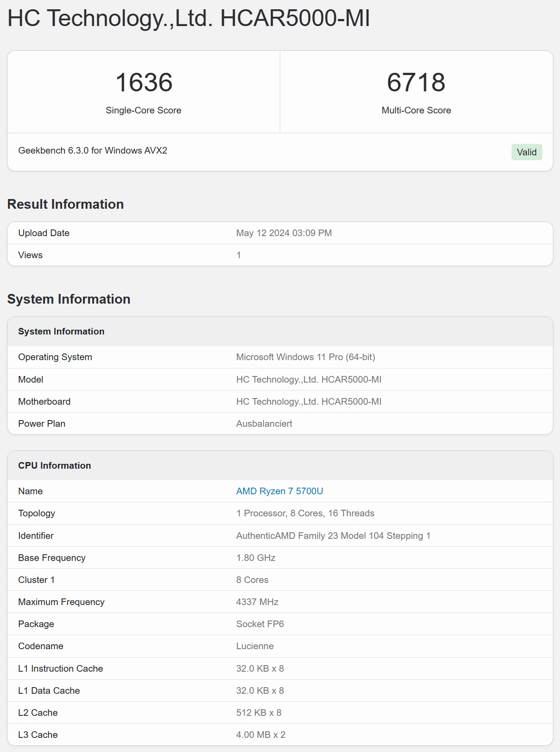Click the 'L3 Cache' row label
The width and height of the screenshot is (560, 752).
point(38,735)
